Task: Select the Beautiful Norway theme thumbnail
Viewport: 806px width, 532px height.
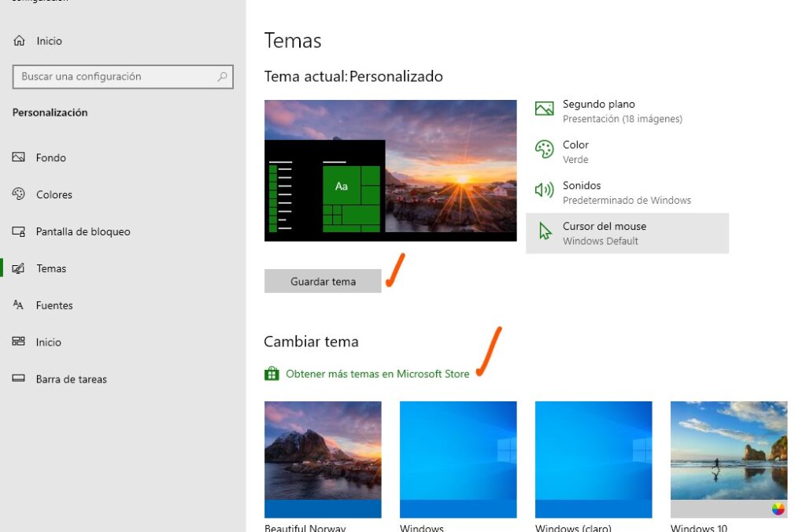Action: [x=323, y=460]
